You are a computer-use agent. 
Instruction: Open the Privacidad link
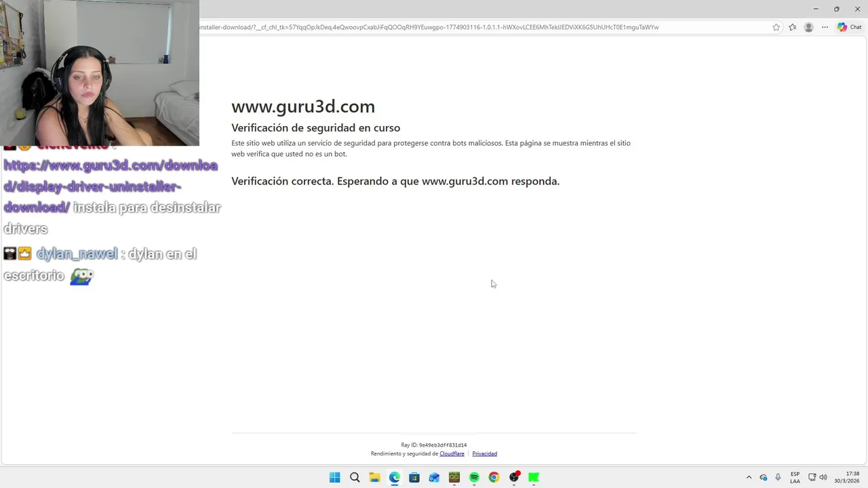pyautogui.click(x=484, y=453)
